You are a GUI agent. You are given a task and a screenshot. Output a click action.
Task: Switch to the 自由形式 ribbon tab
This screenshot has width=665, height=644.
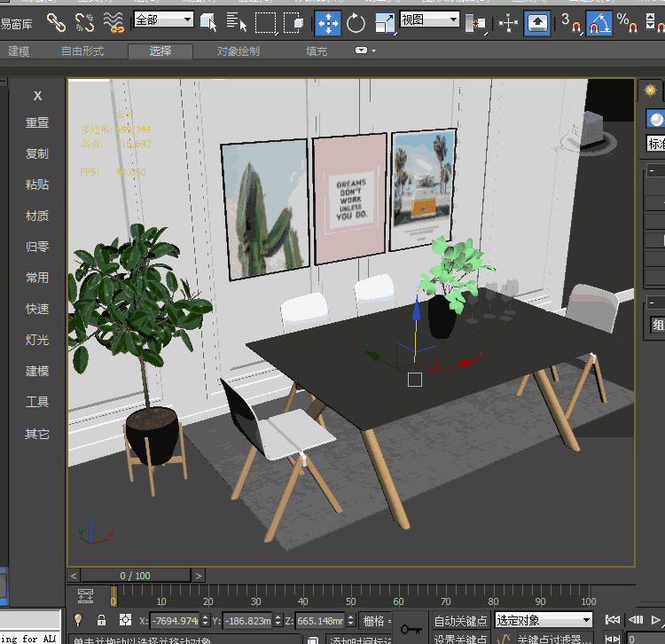point(82,51)
